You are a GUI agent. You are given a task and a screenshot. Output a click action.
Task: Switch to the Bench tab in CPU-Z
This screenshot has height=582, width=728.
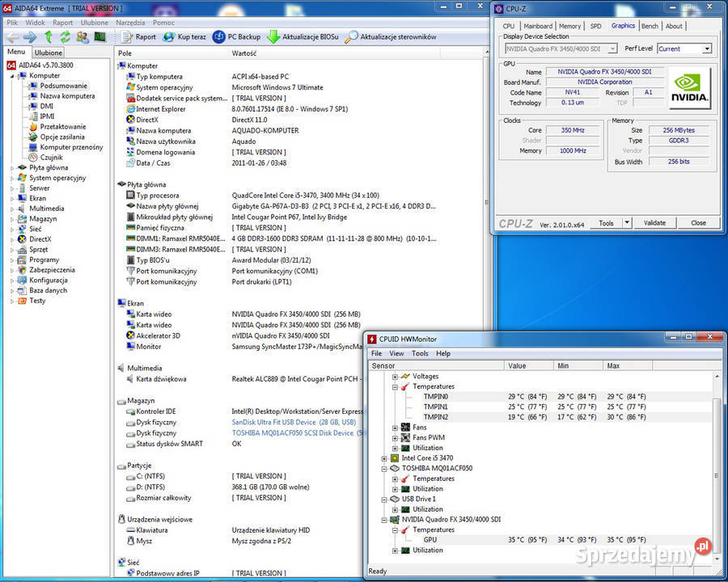click(x=650, y=26)
